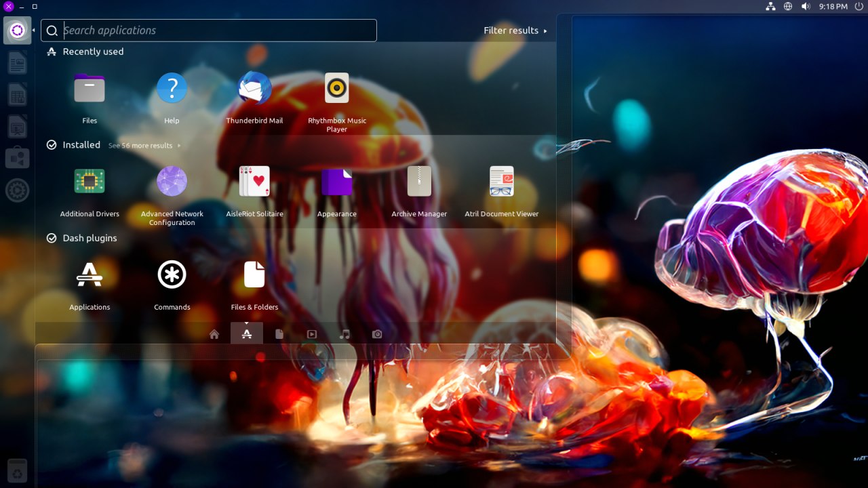Click the Ubuntu dash launcher button
This screenshot has height=488, width=868.
18,30
